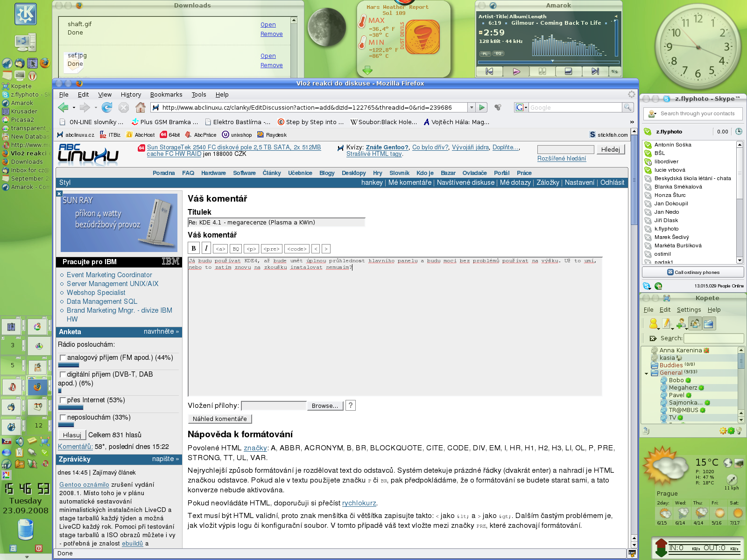
Task: Skip to previous track in Amarok
Action: coord(489,71)
